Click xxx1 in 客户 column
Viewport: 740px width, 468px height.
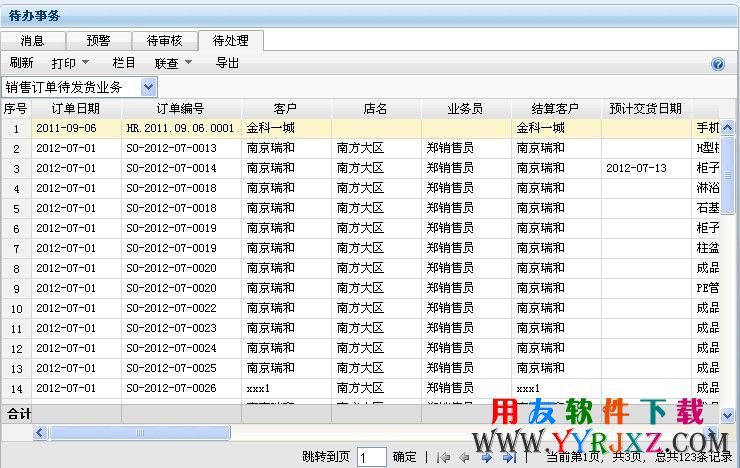point(286,388)
